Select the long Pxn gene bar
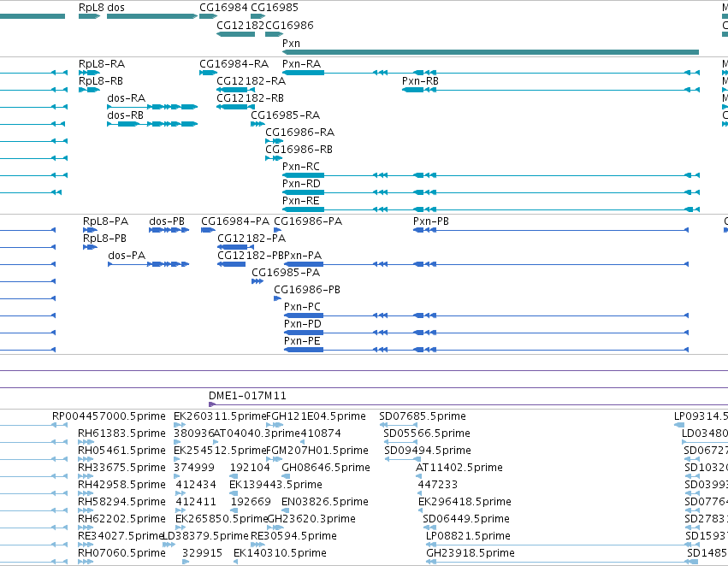This screenshot has height=566, width=728. [490, 52]
